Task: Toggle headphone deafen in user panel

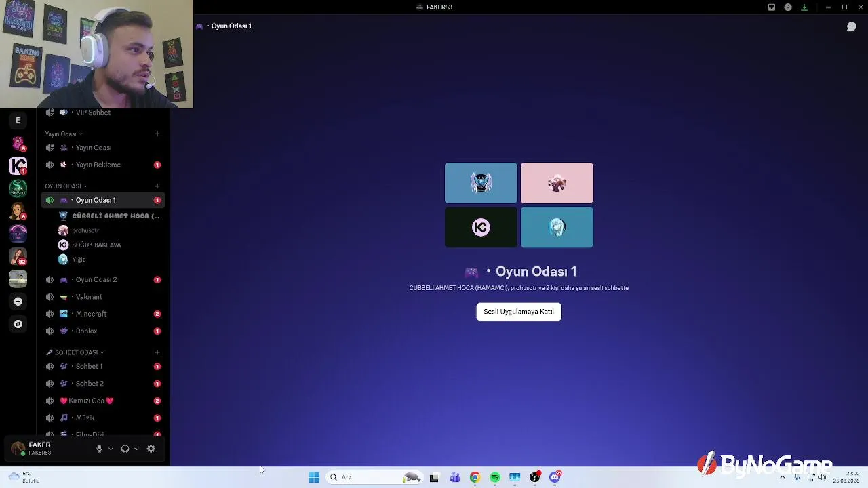Action: pos(125,449)
